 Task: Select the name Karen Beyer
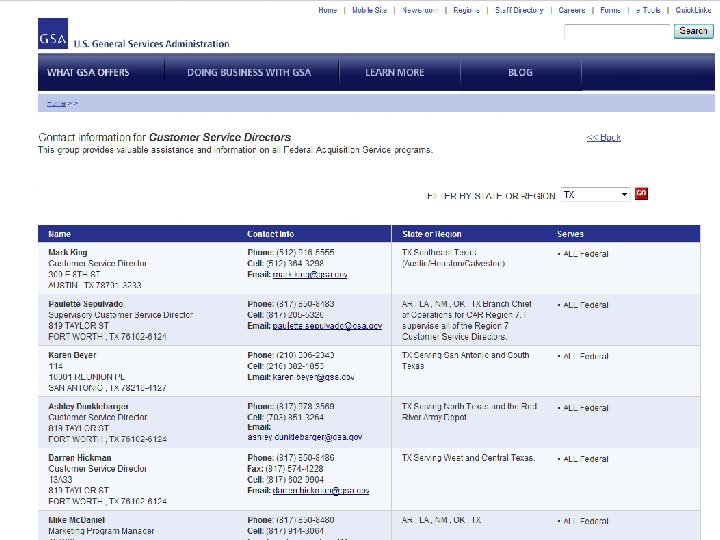(x=72, y=355)
